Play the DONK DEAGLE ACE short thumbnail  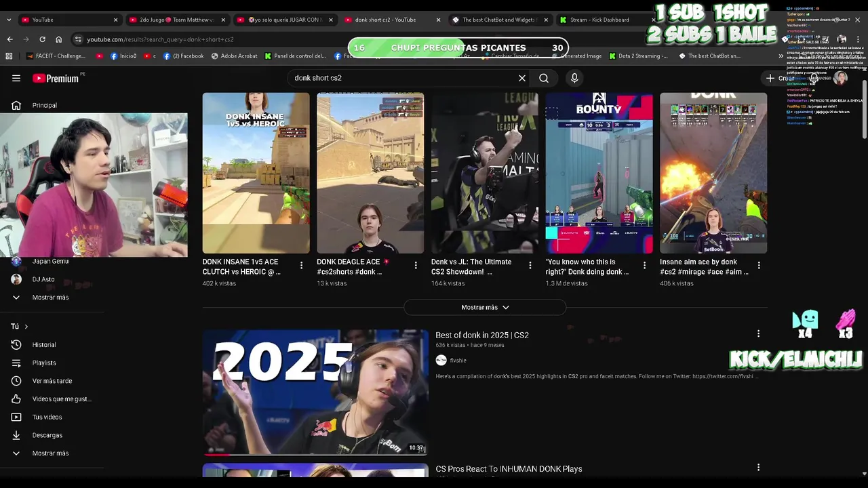click(x=370, y=173)
